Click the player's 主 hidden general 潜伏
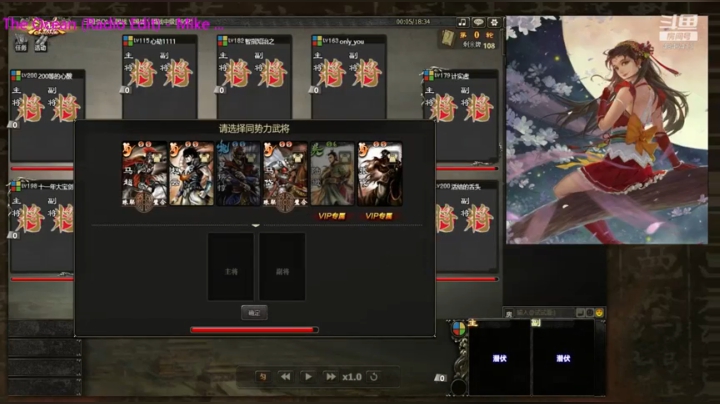720x404 pixels. [x=499, y=358]
